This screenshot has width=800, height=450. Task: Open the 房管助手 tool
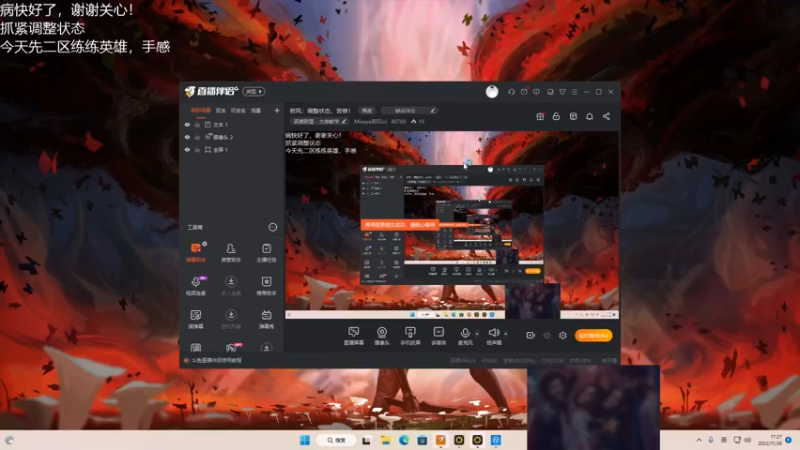click(231, 252)
